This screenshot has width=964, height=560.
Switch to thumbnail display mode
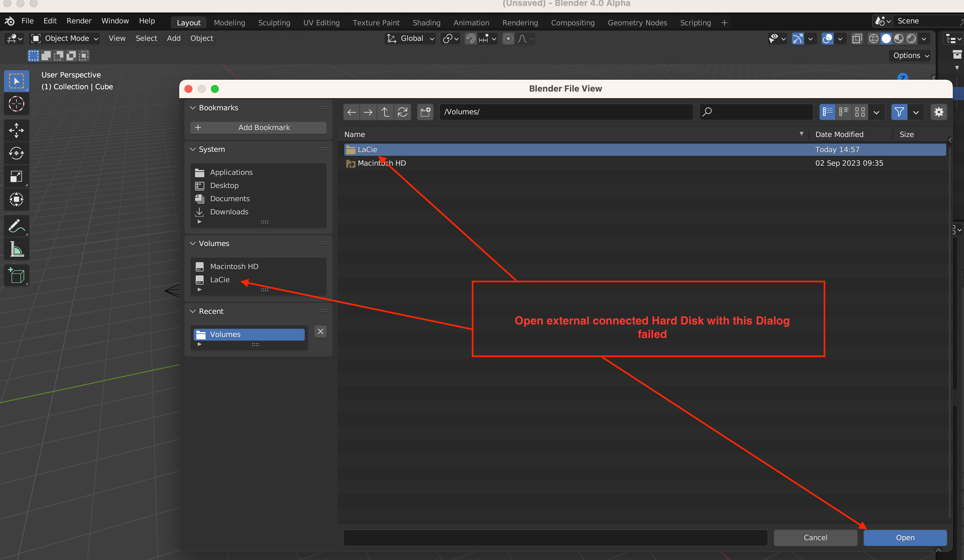point(860,112)
